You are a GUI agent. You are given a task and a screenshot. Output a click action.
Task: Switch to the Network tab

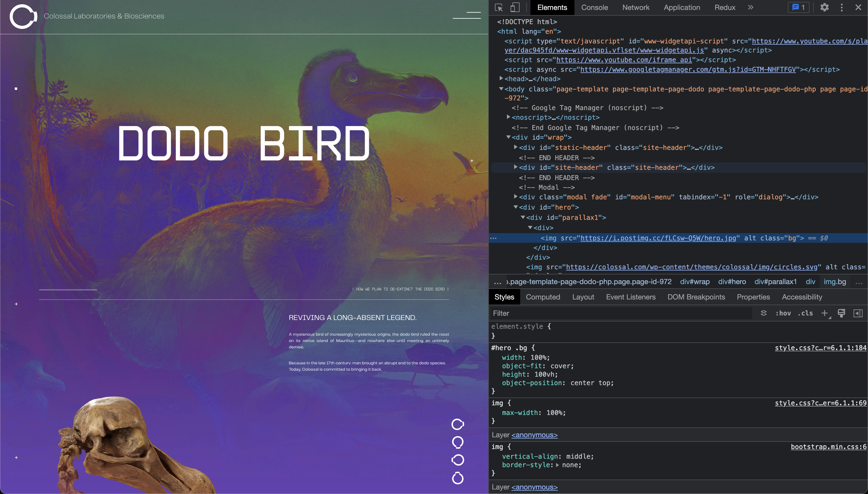coord(636,8)
